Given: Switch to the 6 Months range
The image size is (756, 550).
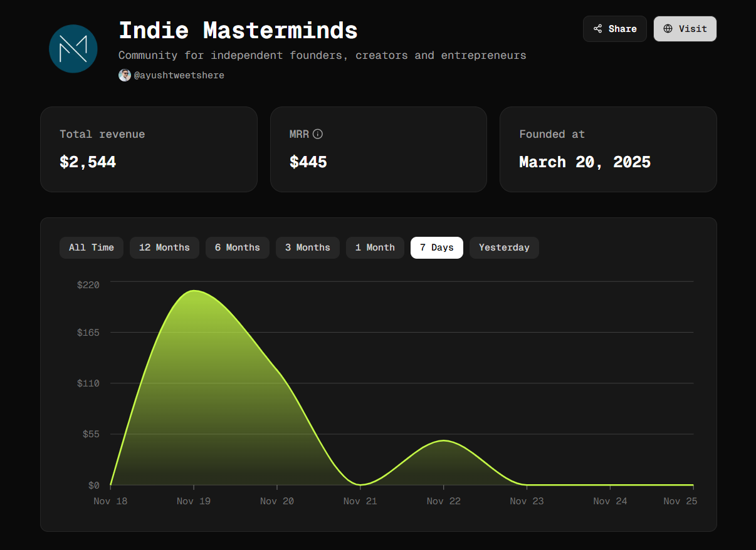Looking at the screenshot, I should [x=238, y=247].
